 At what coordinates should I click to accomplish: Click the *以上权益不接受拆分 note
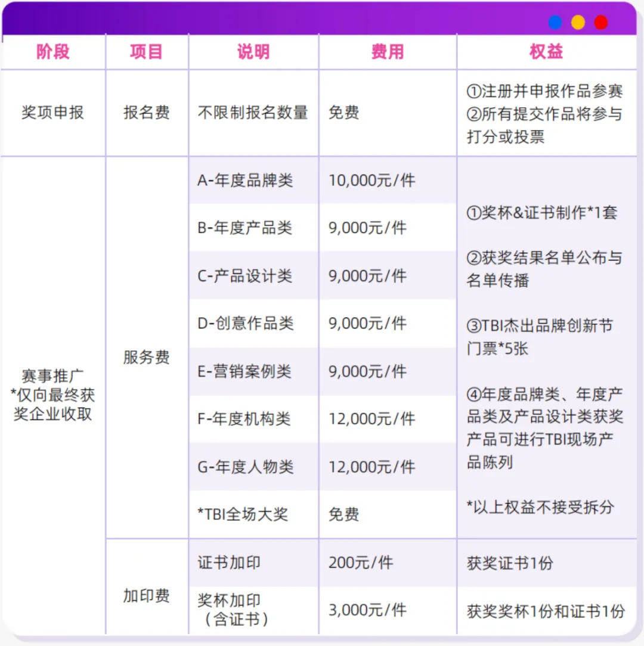[x=540, y=507]
